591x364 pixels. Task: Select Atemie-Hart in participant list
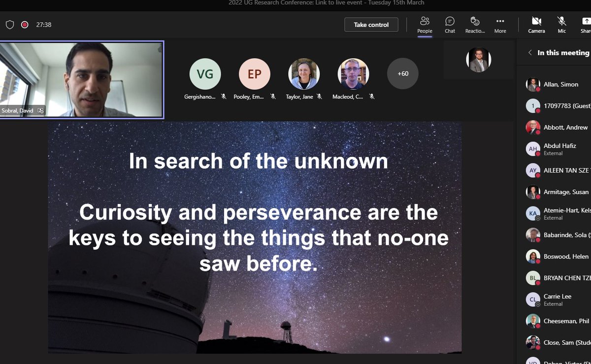pyautogui.click(x=558, y=213)
